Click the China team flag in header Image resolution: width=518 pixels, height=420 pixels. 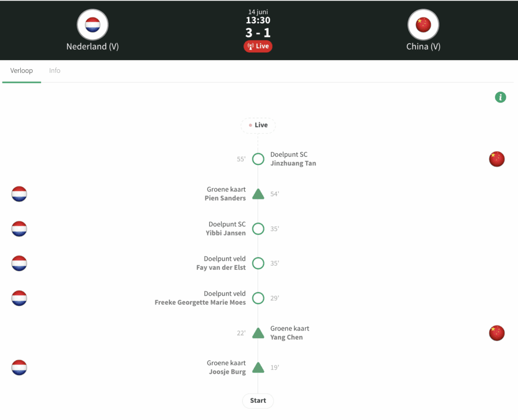[x=423, y=25]
